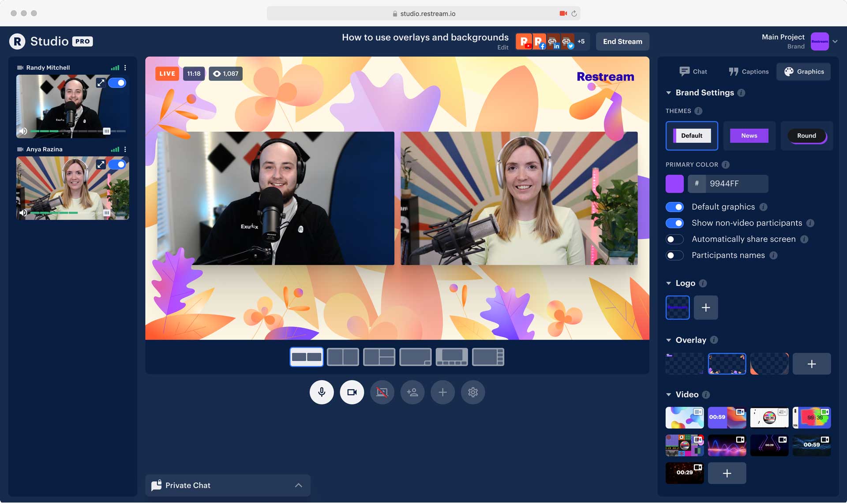Switch to the Chat tab
847x504 pixels.
693,71
